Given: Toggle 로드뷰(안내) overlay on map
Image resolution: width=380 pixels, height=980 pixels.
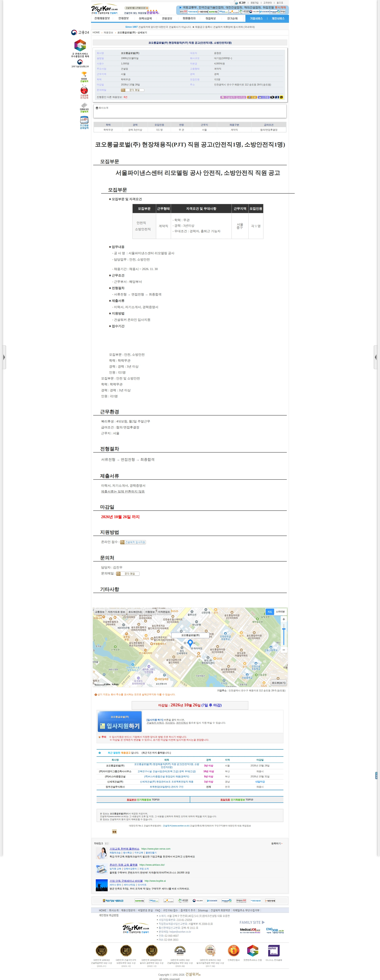Looking at the screenshot, I should pos(135,612).
